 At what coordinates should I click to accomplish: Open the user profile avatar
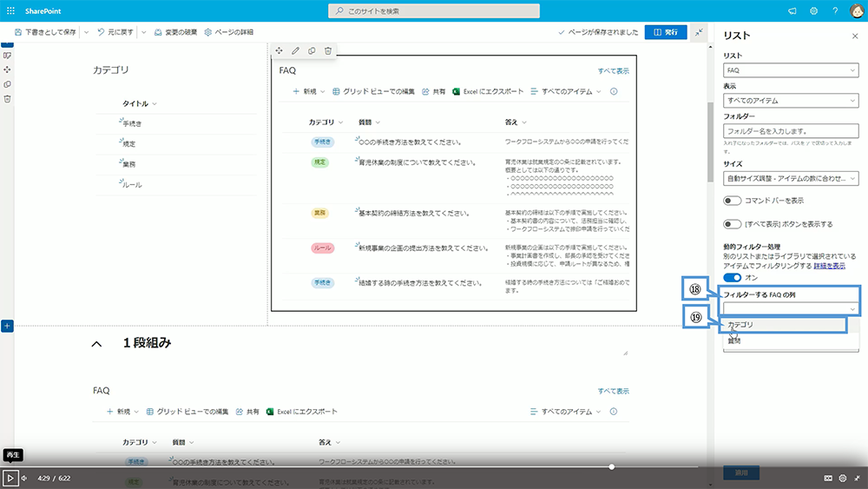[857, 10]
